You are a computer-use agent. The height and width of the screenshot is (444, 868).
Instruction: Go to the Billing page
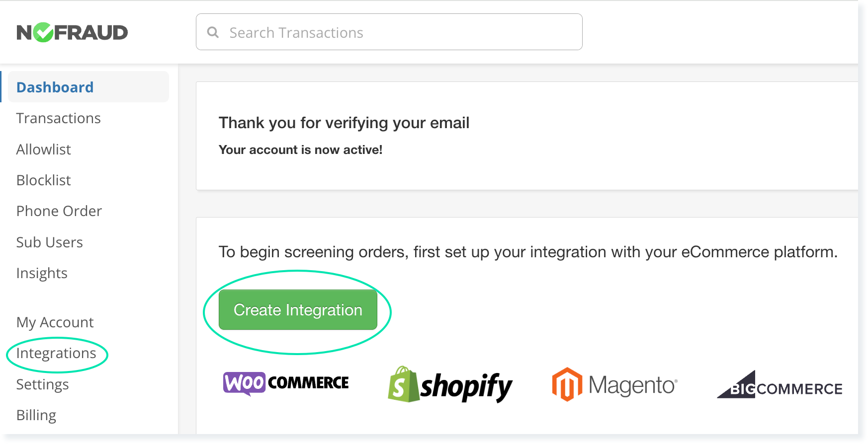(36, 415)
